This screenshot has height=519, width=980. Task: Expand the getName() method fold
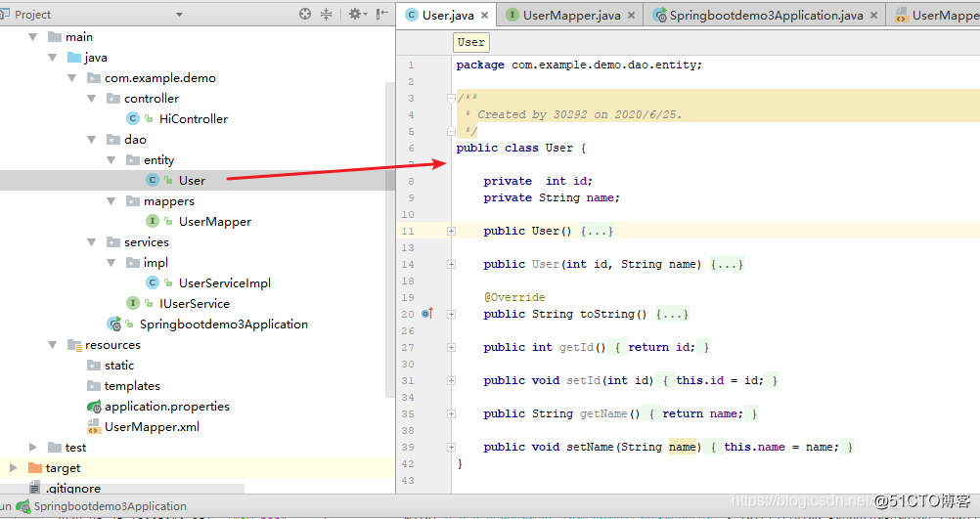pyautogui.click(x=451, y=413)
